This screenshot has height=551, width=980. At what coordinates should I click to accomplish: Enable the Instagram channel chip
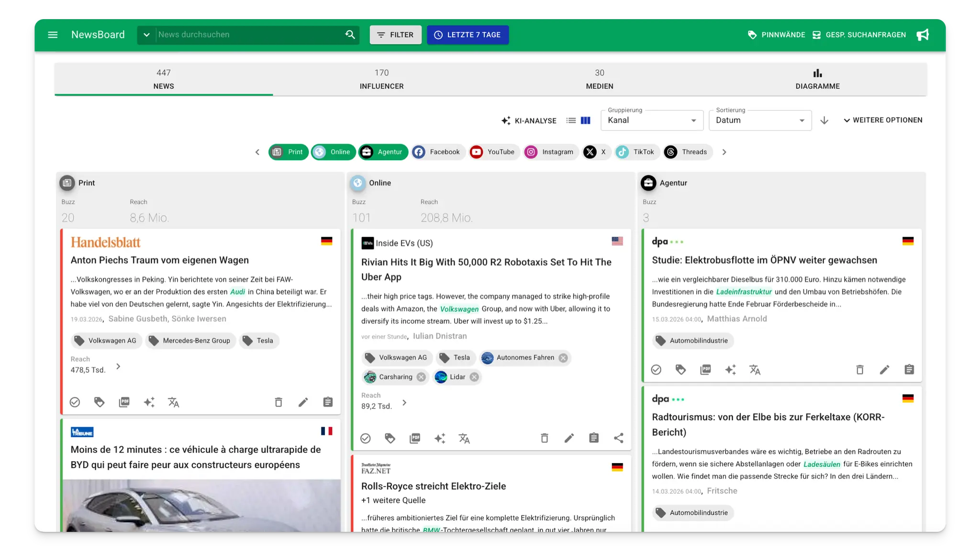tap(550, 152)
